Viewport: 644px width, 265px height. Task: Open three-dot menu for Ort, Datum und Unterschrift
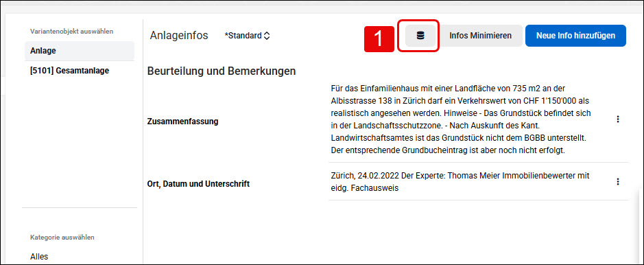pyautogui.click(x=618, y=182)
